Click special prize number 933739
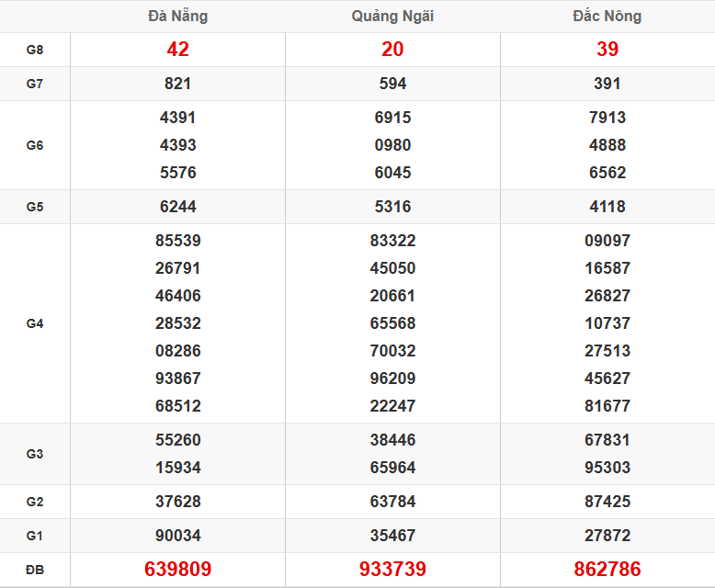Viewport: 715px width, 588px height. 392,570
